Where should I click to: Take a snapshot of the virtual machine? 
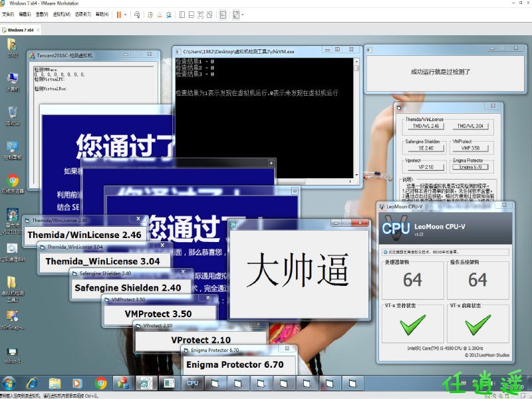tap(150, 15)
